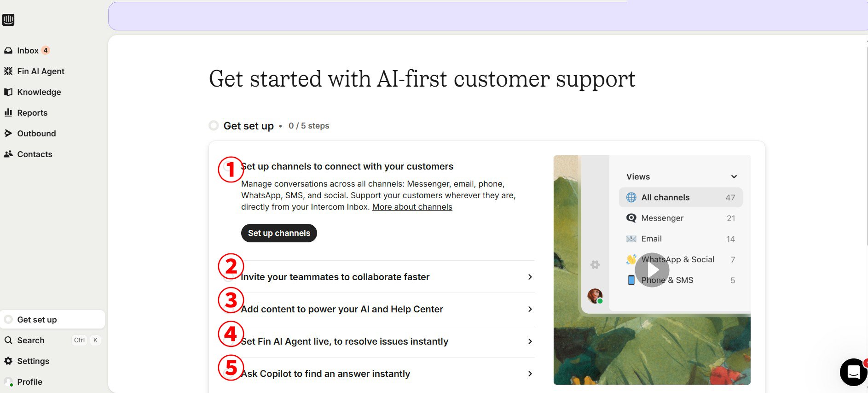Open the Profile menu item
Screen dimensions: 868x393
[x=29, y=382]
